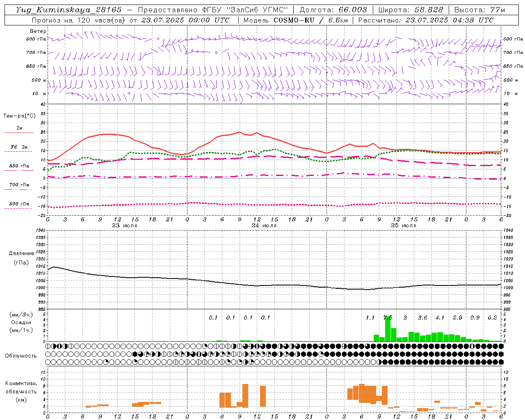Select the "Осадки" precipitation label

(x=21, y=322)
